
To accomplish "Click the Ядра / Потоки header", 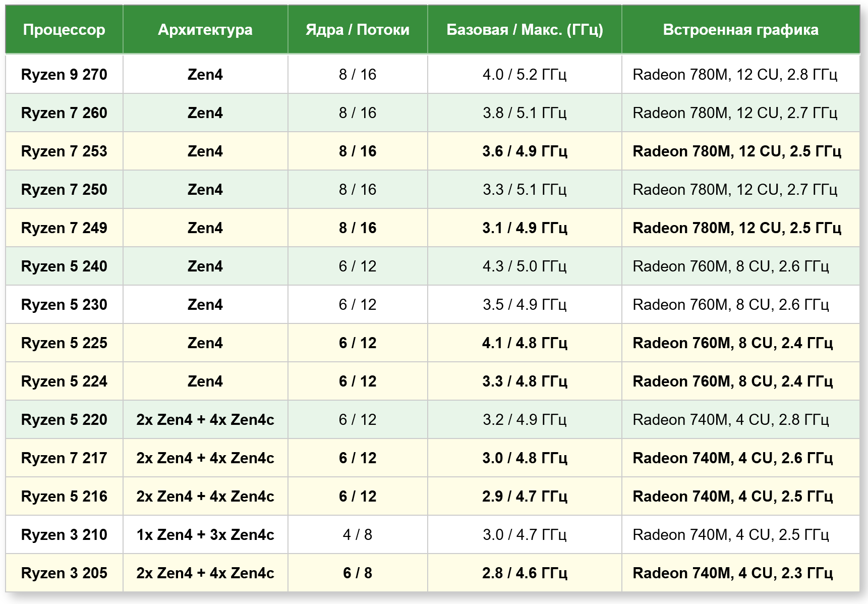I will click(358, 30).
